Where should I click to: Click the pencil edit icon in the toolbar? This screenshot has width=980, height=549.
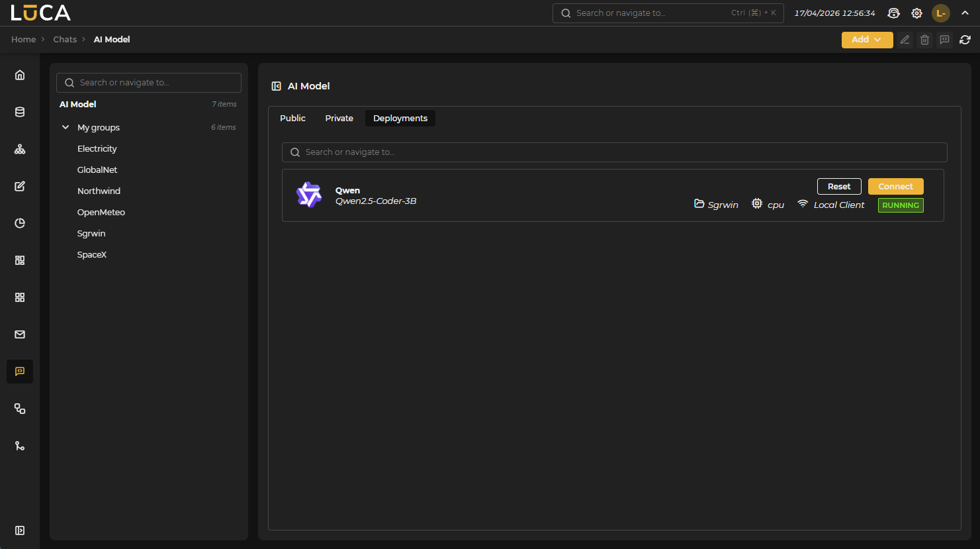905,40
